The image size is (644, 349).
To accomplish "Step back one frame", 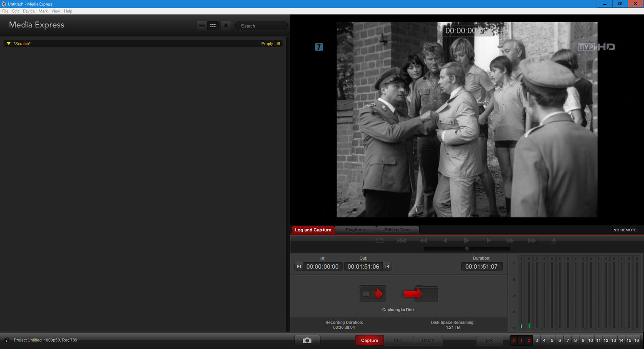I will 445,241.
